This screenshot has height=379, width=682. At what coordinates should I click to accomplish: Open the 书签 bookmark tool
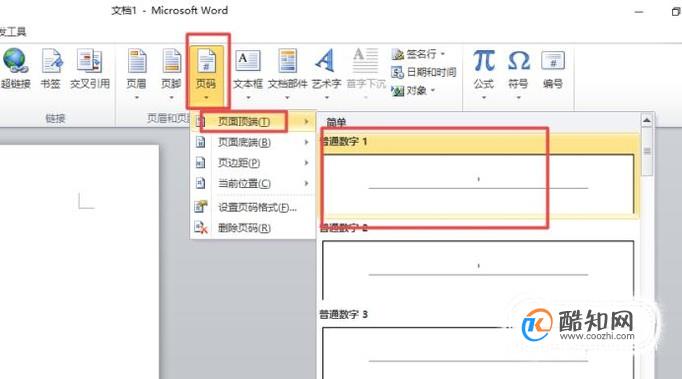(50, 69)
